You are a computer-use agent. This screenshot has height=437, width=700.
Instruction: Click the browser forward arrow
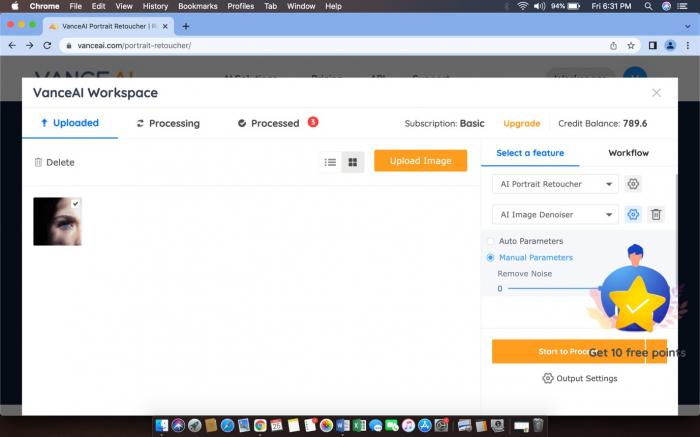pyautogui.click(x=29, y=46)
